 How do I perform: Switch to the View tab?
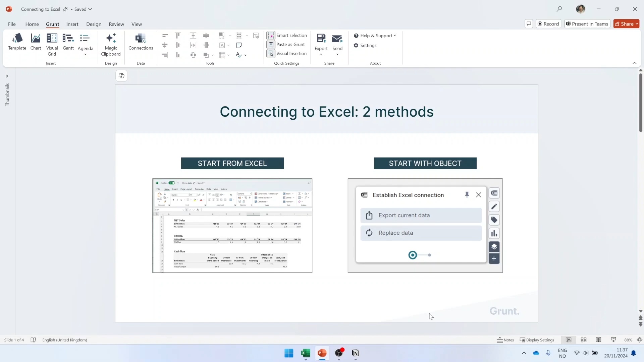click(137, 24)
